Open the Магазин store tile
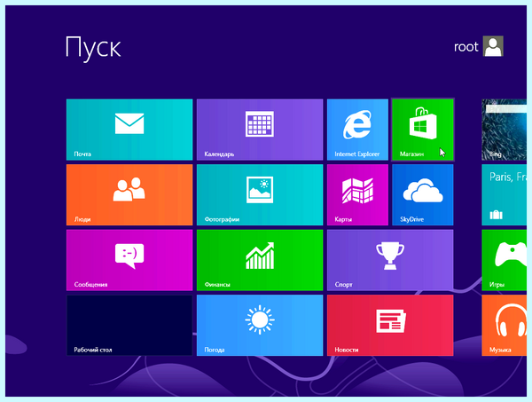 tap(423, 130)
